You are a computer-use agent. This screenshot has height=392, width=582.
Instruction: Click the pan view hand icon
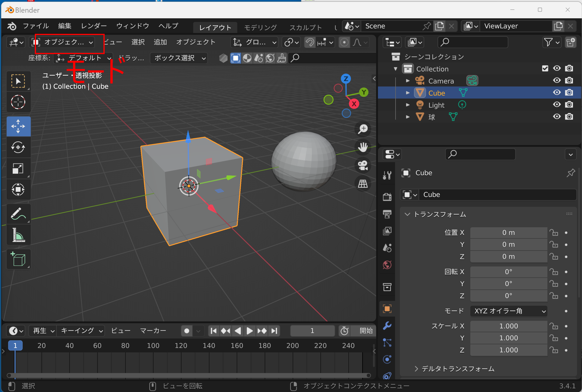click(363, 147)
